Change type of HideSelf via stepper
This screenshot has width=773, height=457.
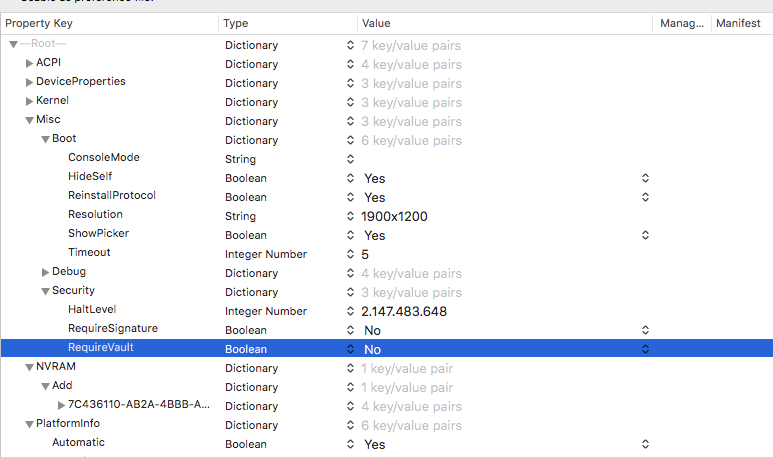click(350, 178)
